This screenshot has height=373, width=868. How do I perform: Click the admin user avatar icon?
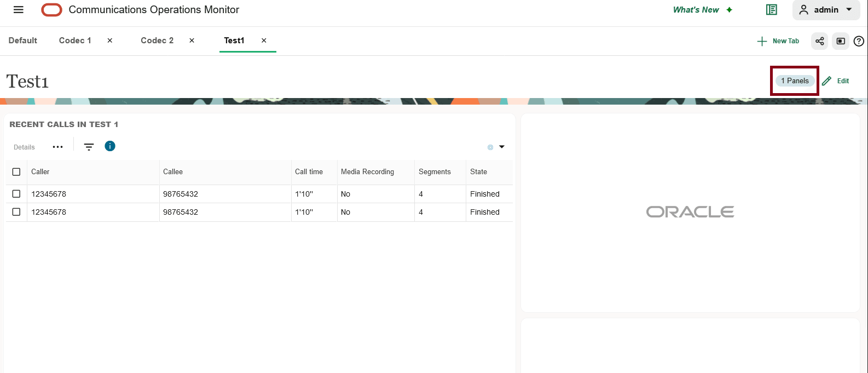click(803, 10)
